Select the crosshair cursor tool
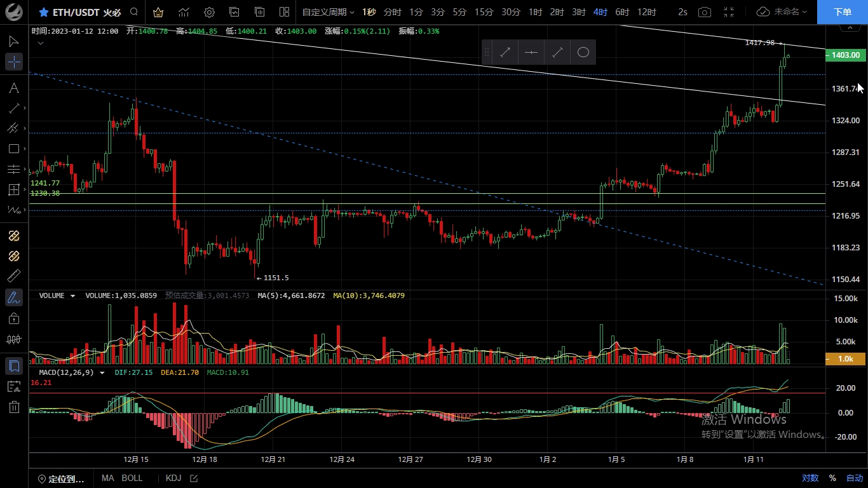The height and width of the screenshot is (488, 868). (x=14, y=62)
